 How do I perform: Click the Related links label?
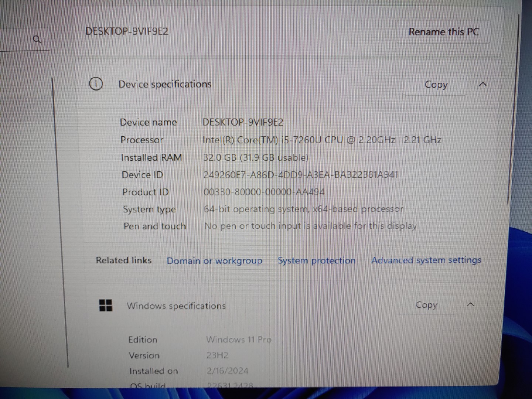(124, 260)
